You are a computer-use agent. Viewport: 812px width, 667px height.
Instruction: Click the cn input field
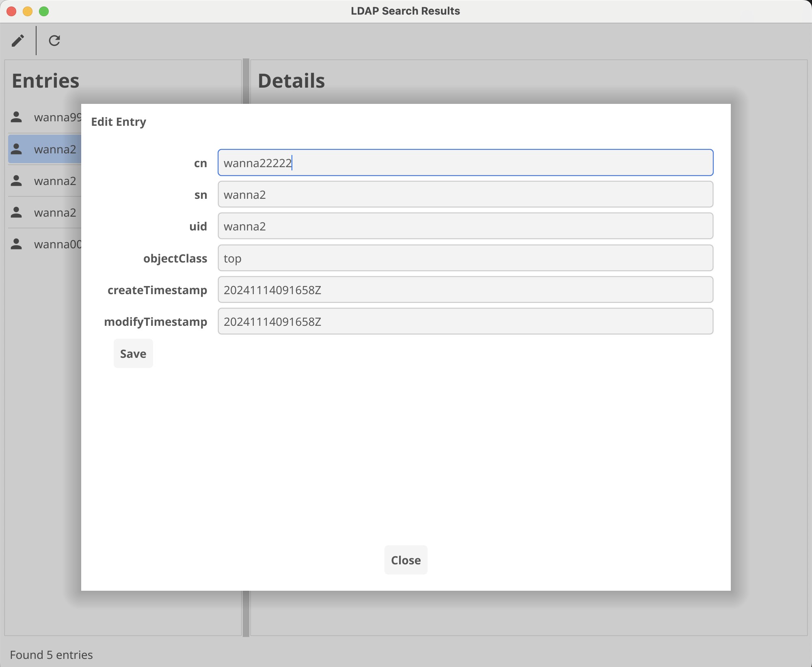(x=465, y=163)
